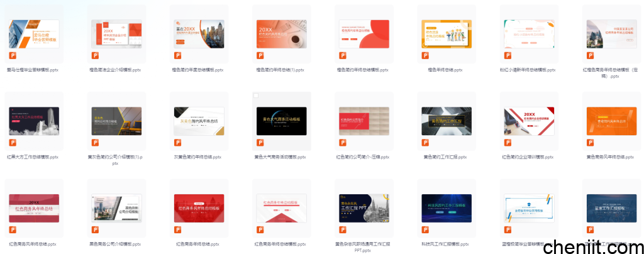
Task: Click the PPT icon on 灰黄色简约年终总结
Action: pyautogui.click(x=177, y=143)
